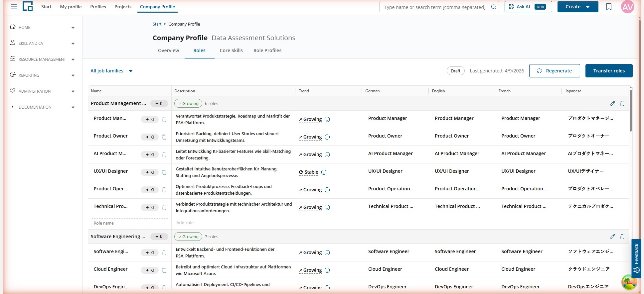
Task: Switch to the Role Profiles tab
Action: click(x=267, y=50)
